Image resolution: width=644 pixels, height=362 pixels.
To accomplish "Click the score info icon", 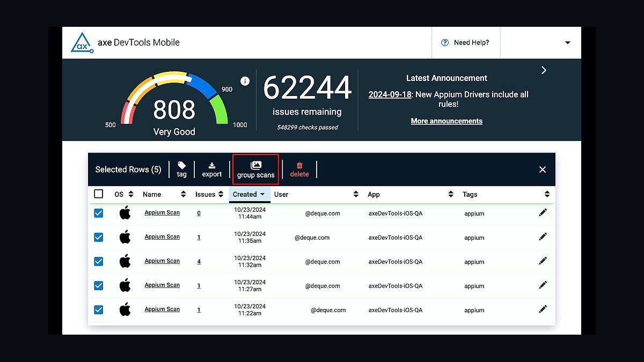I will pyautogui.click(x=245, y=81).
